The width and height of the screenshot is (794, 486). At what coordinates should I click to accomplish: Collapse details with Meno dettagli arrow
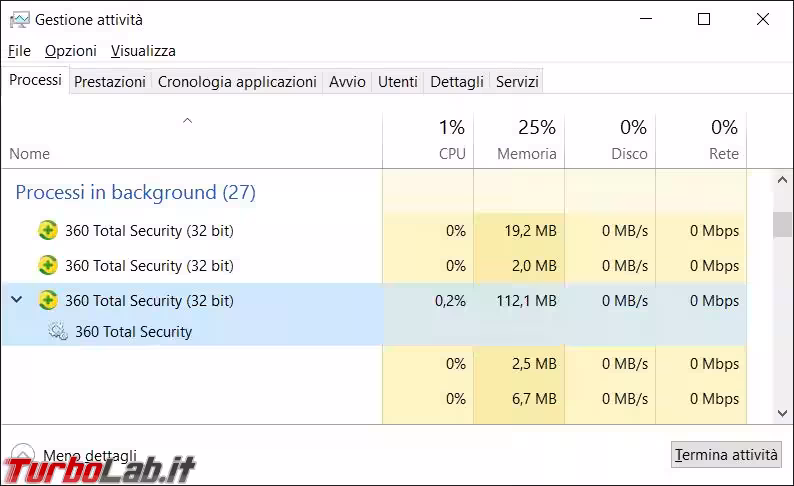(x=23, y=455)
